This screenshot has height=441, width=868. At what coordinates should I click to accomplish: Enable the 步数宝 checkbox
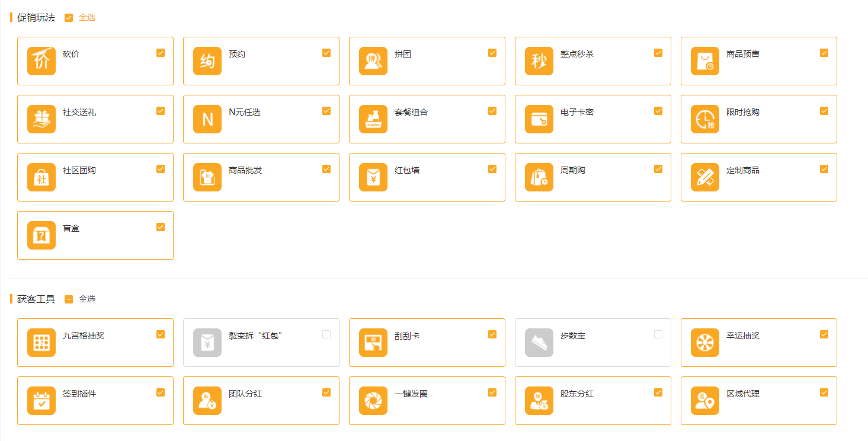[658, 334]
